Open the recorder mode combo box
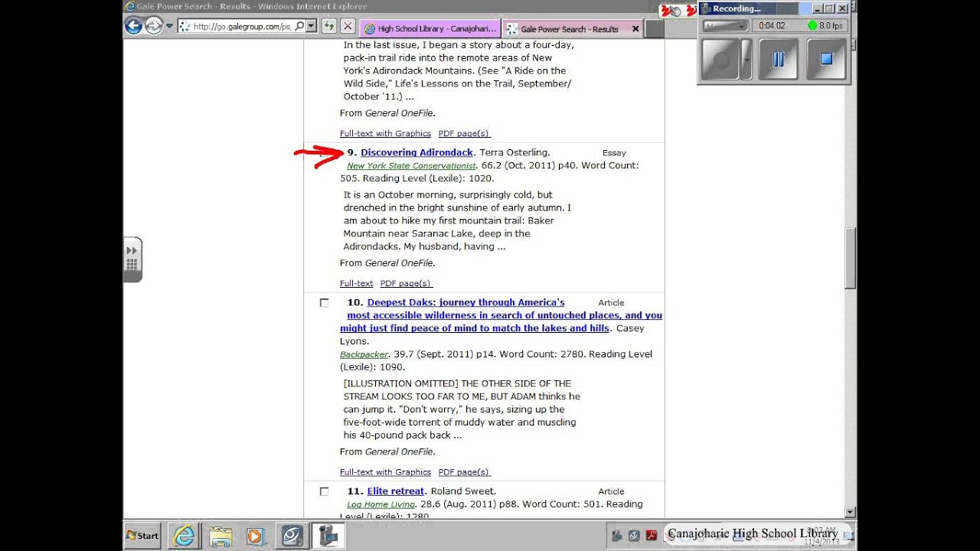980x551 pixels. coord(725,25)
